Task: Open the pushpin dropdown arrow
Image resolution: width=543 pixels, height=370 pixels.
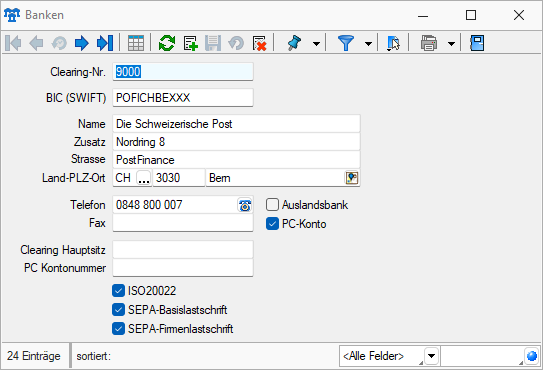Action: (316, 44)
